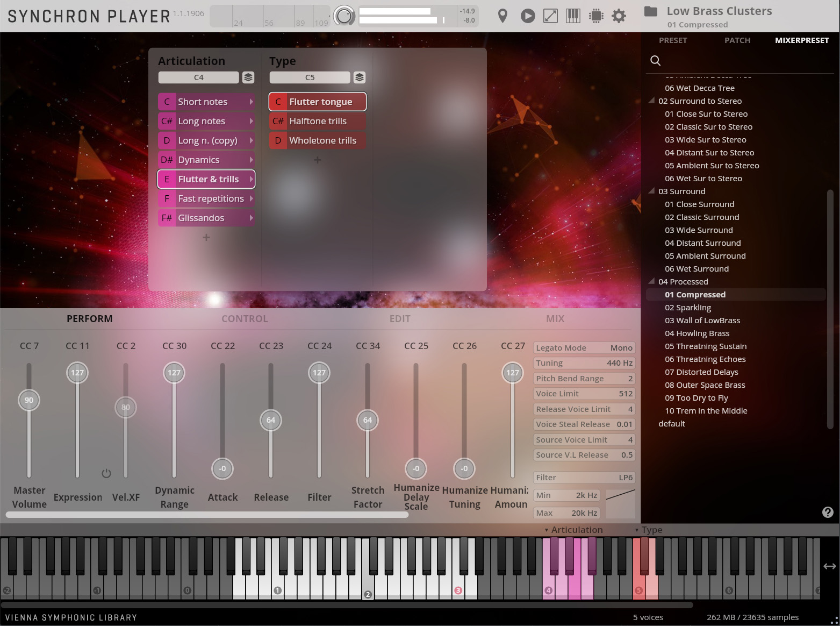The height and width of the screenshot is (626, 840).
Task: Select 10 Trem in the Middle preset
Action: point(706,411)
